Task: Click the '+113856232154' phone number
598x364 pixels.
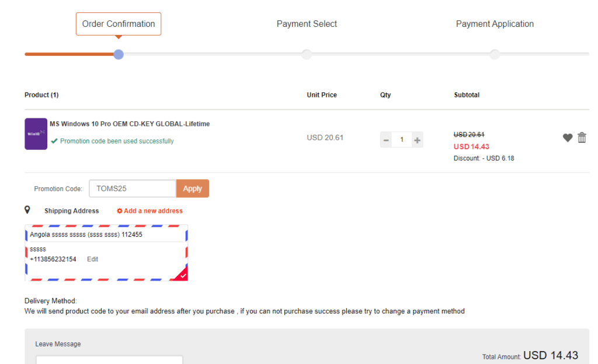Action: pos(53,260)
